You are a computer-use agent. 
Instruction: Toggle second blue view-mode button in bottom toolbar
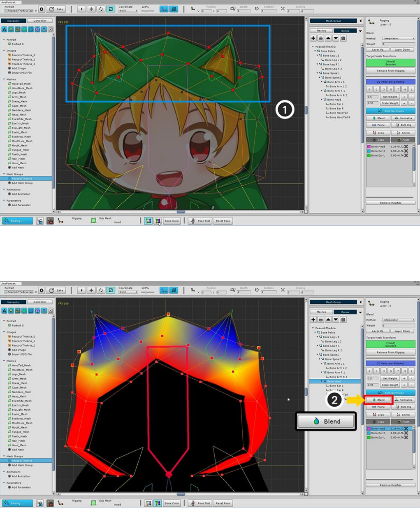[x=174, y=290]
